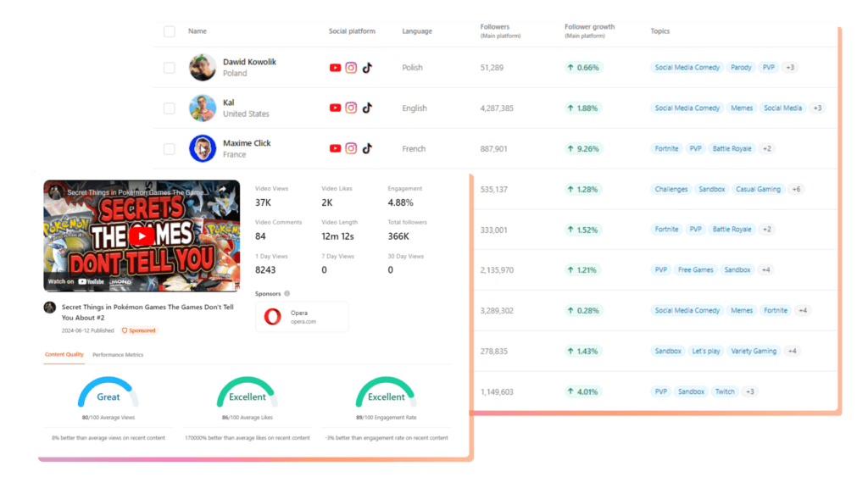Click the 4.88% engagement value
This screenshot has height=488, width=868.
(400, 202)
